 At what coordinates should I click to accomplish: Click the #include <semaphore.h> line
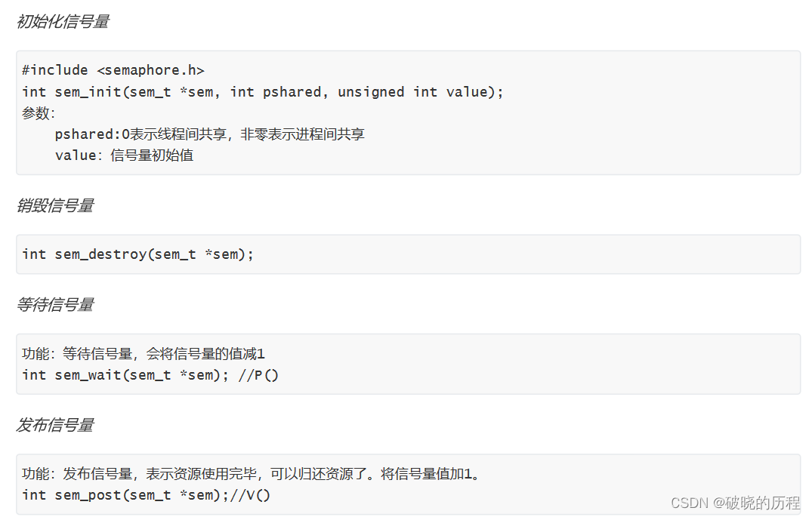(x=113, y=70)
